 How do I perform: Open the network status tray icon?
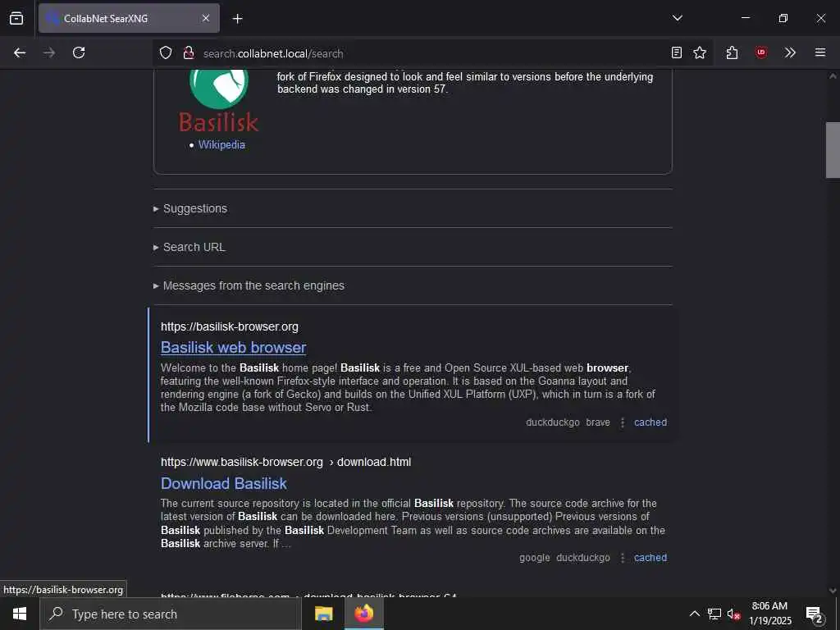714,614
